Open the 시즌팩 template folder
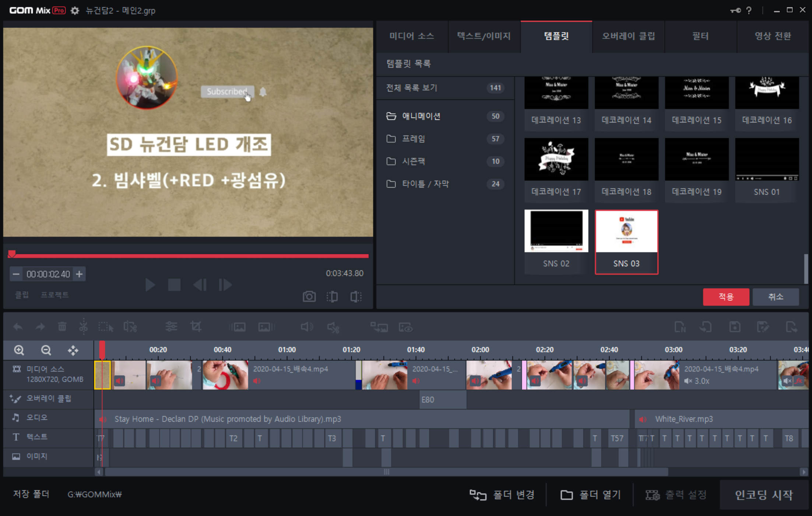 point(413,161)
